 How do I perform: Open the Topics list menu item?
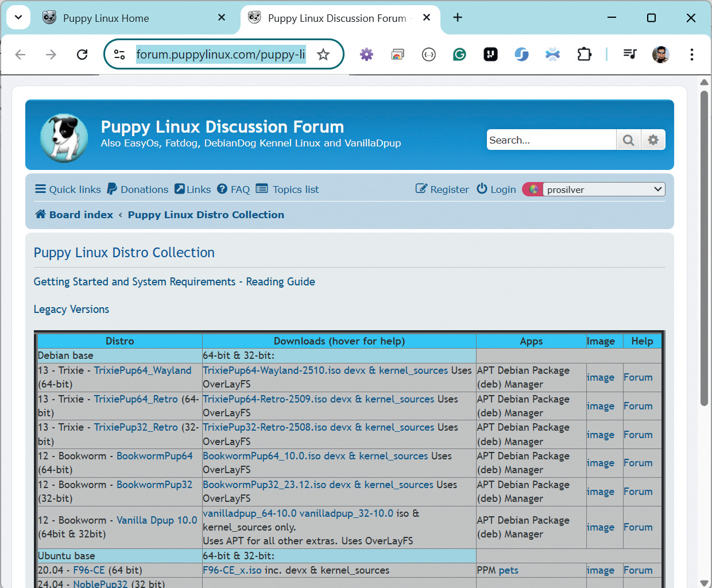[x=287, y=189]
